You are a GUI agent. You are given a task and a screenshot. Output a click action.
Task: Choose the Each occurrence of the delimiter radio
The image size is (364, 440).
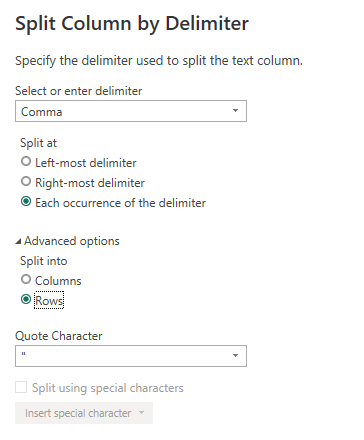tap(26, 202)
